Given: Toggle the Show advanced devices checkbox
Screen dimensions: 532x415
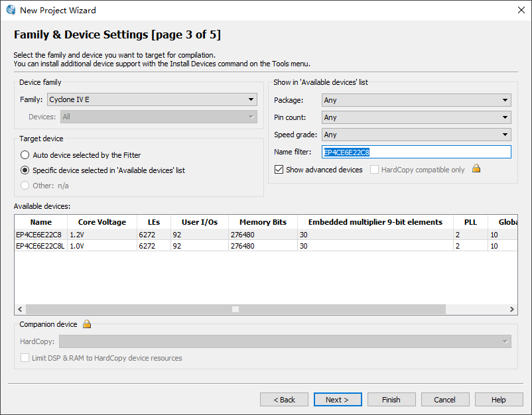Looking at the screenshot, I should [279, 170].
